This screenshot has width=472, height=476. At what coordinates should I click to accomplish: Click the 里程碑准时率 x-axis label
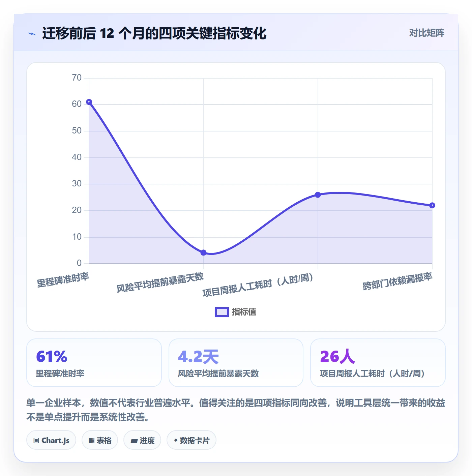(63, 280)
